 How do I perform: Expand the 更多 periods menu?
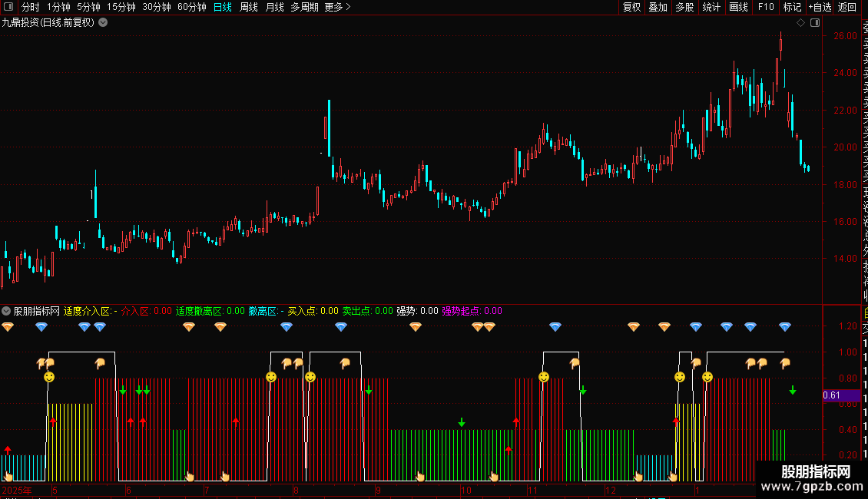point(338,7)
